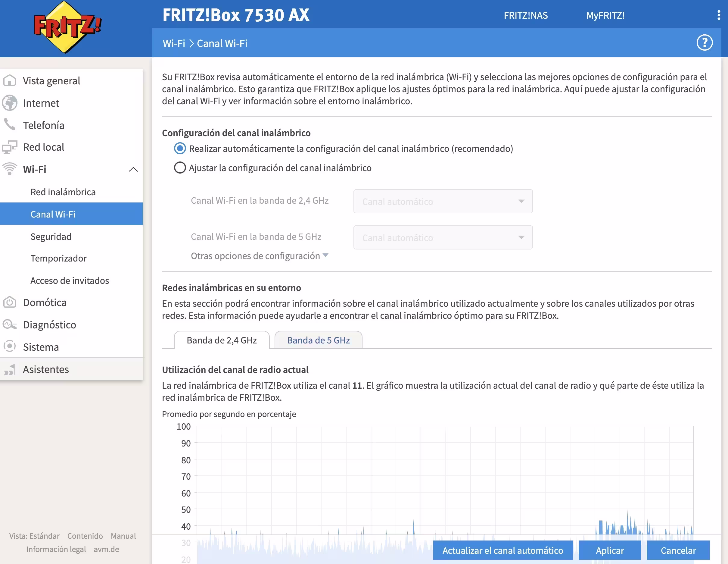Viewport: 728px width, 564px height.
Task: Open Seguridad submenu item
Action: point(71,236)
